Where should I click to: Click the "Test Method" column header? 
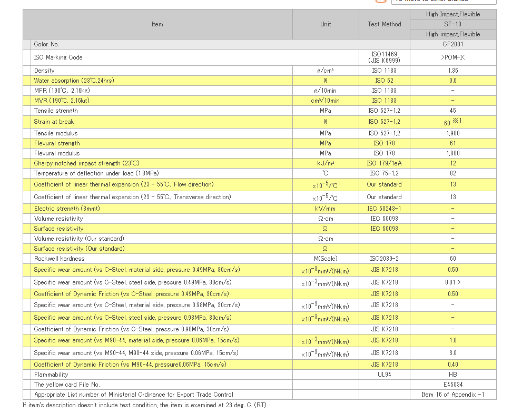point(384,24)
